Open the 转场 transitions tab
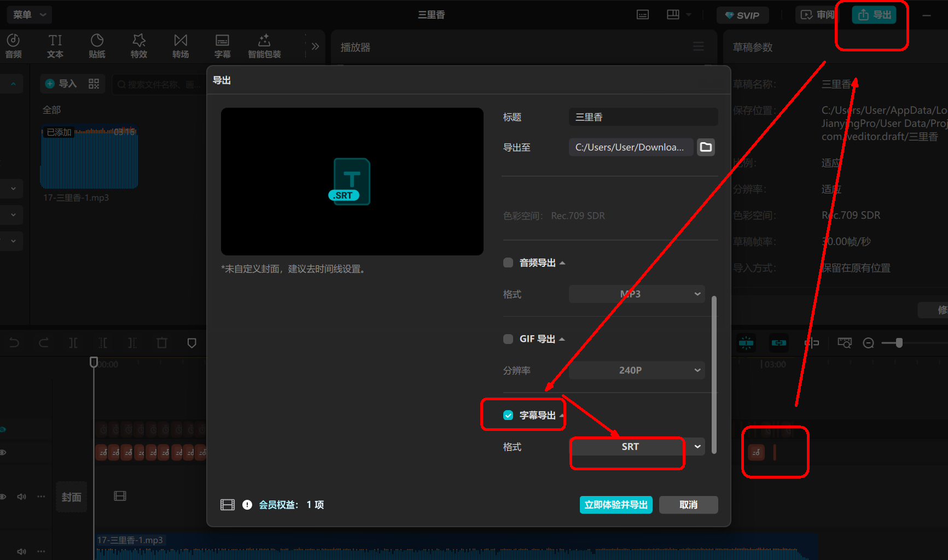 click(x=181, y=46)
